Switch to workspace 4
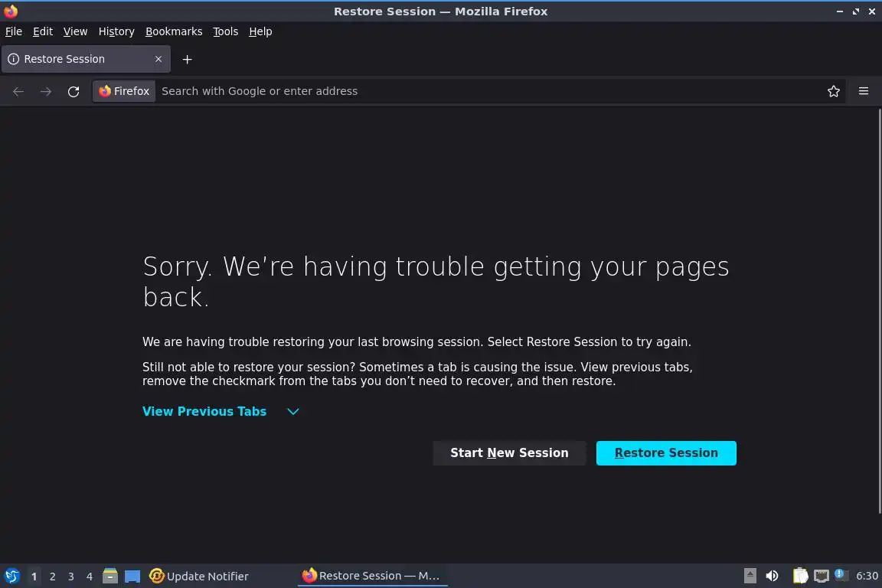The width and height of the screenshot is (882, 588). point(90,577)
